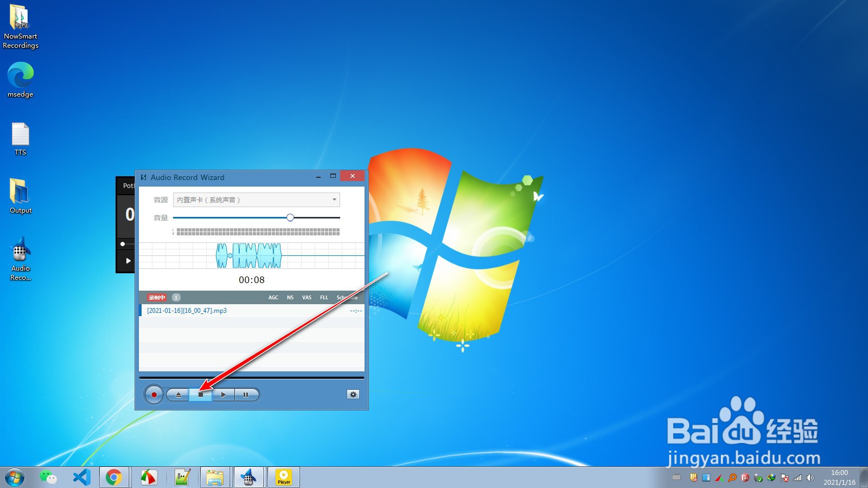Image resolution: width=868 pixels, height=488 pixels.
Task: Open Visual Studio Code from the taskbar
Action: pos(81,477)
